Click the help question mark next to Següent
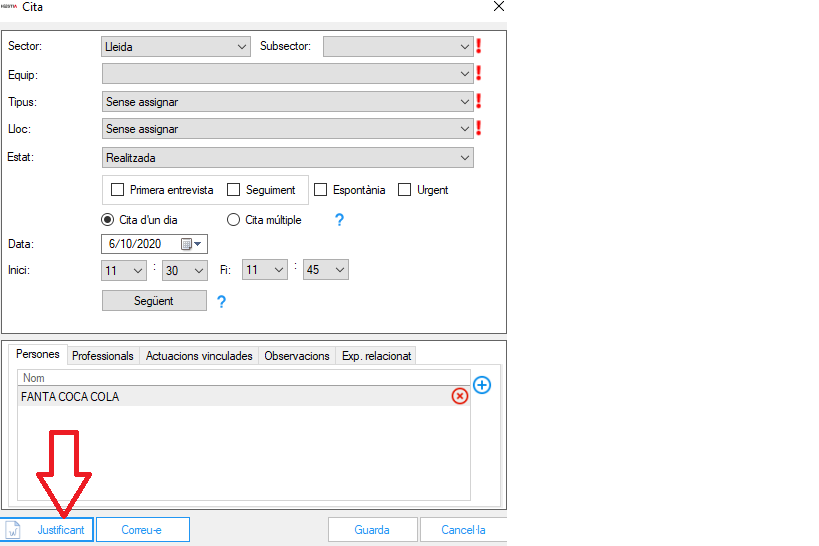 tap(221, 302)
